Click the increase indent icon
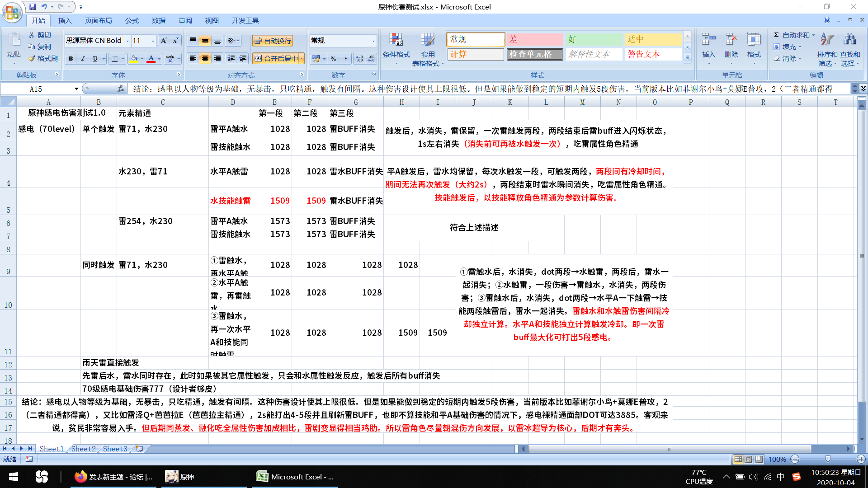Viewport: 868px width, 488px height. point(243,58)
